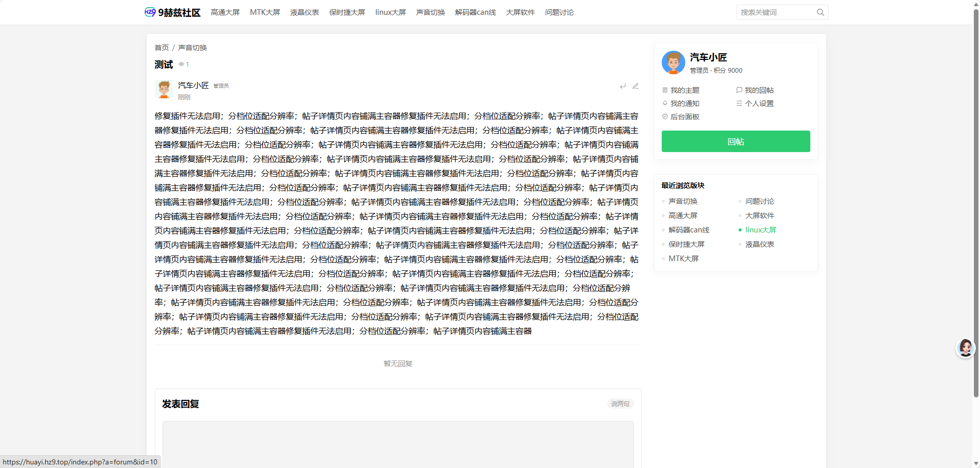Open the large 汽车小匠 avatar in sidebar

(673, 62)
